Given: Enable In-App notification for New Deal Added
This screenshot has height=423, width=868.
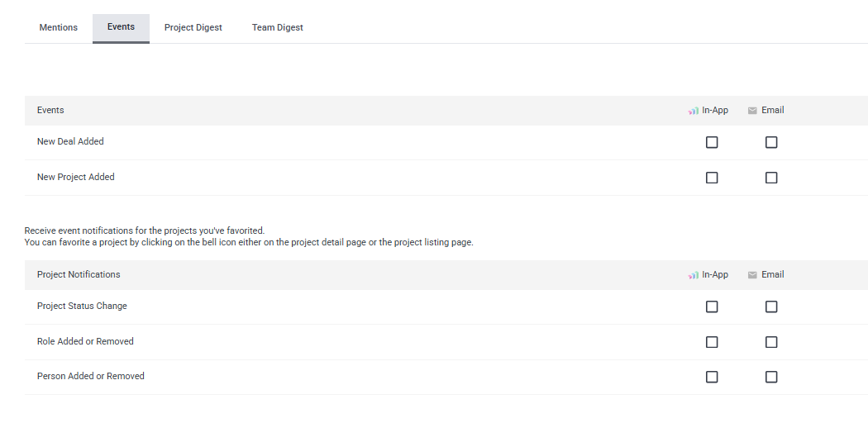Looking at the screenshot, I should [712, 143].
